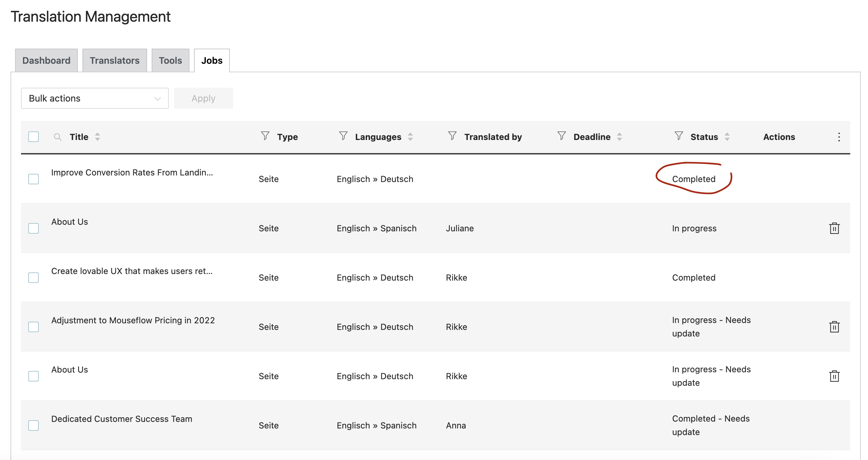Click the Type column header label
Screen dimensions: 868x460
coord(288,137)
